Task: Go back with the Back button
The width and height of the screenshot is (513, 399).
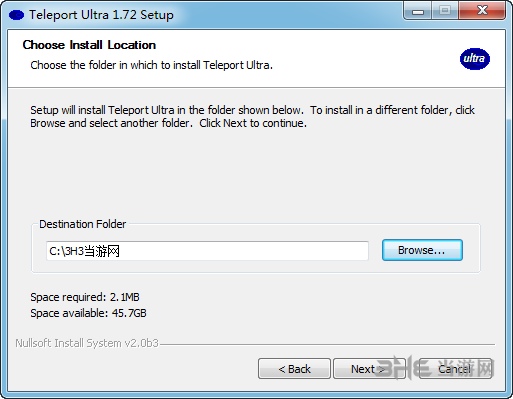Action: coord(294,369)
